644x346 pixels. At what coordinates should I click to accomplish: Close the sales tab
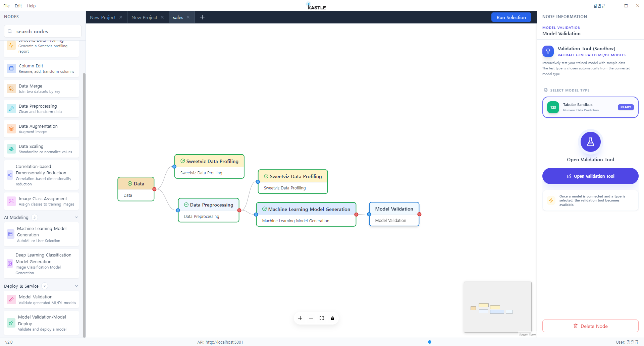(x=188, y=17)
